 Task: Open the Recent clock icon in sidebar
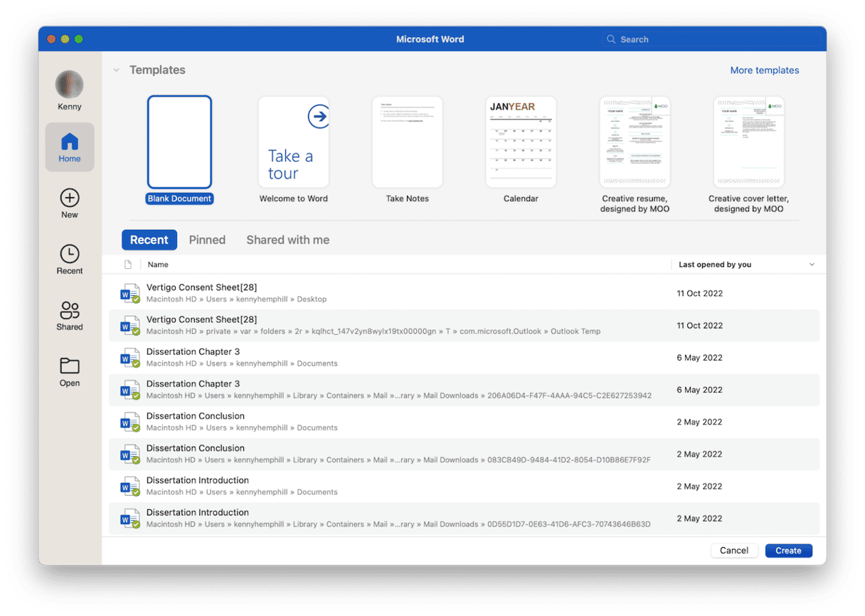70,255
